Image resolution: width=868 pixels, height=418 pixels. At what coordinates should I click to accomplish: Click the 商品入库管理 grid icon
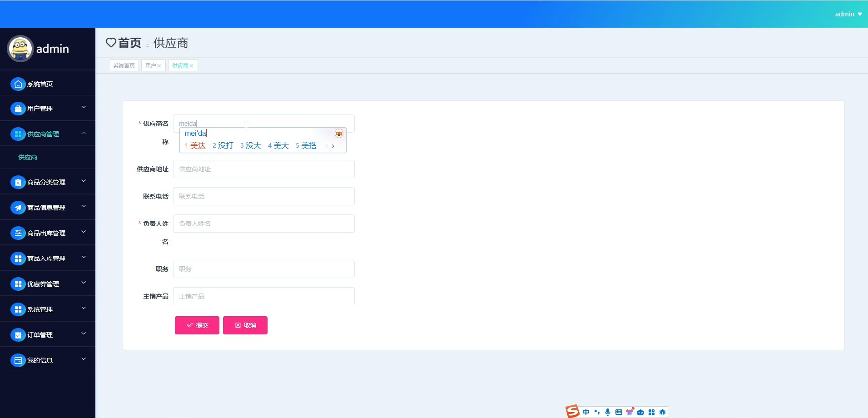(18, 259)
